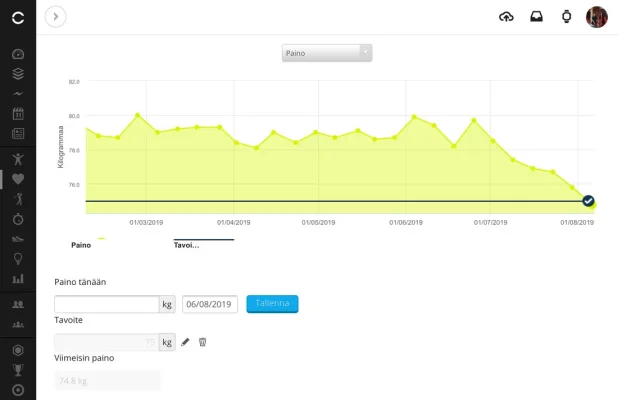This screenshot has width=618, height=400.
Task: Open the bar chart reports icon
Action: click(x=18, y=278)
